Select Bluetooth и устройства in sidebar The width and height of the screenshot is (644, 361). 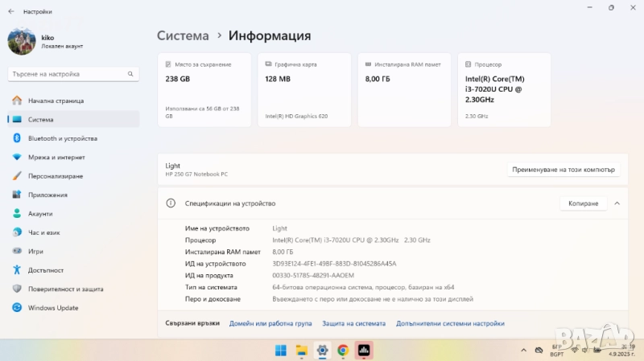click(x=62, y=138)
